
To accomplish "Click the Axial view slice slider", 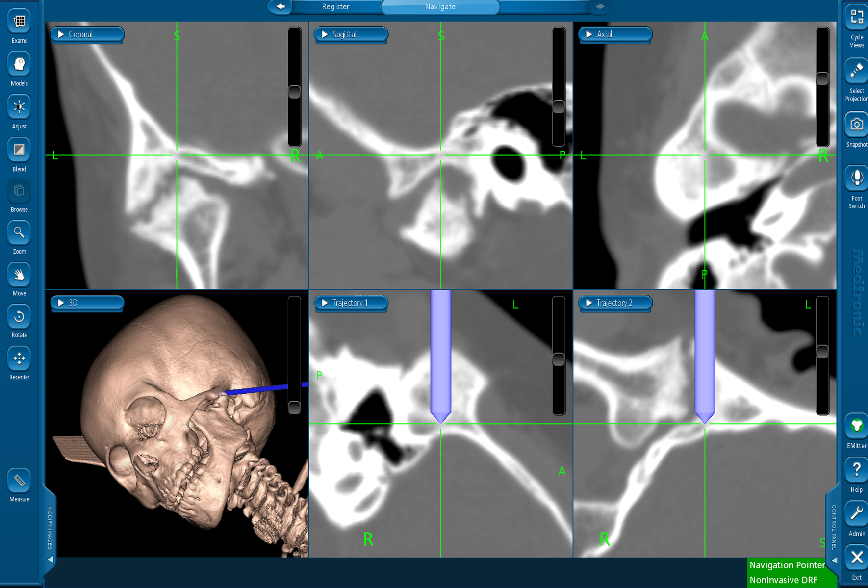I will click(822, 78).
